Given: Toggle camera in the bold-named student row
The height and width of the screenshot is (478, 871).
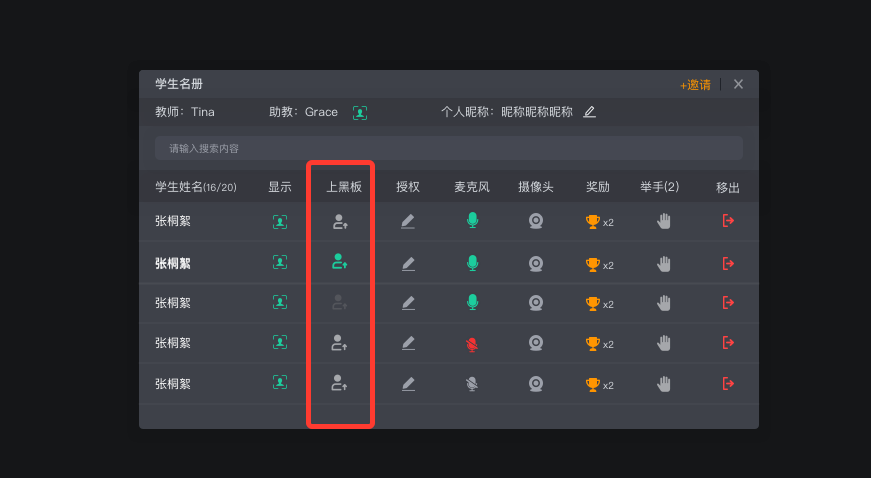Looking at the screenshot, I should (x=535, y=264).
